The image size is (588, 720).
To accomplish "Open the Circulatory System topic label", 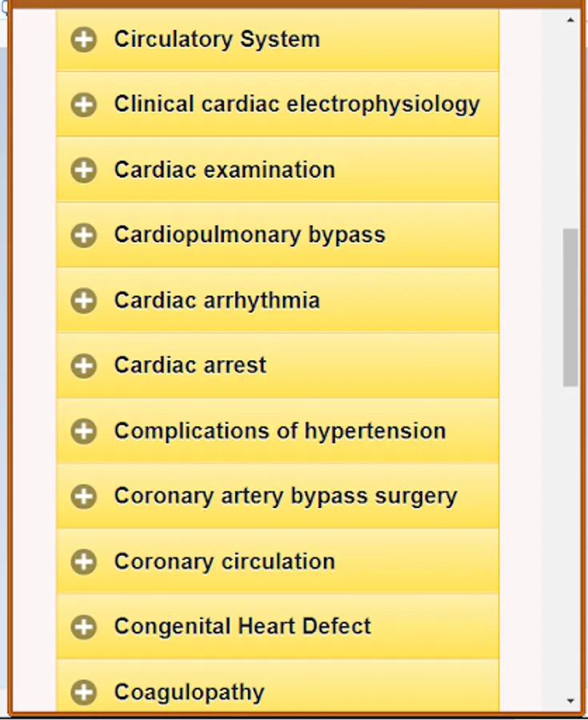I will click(217, 39).
